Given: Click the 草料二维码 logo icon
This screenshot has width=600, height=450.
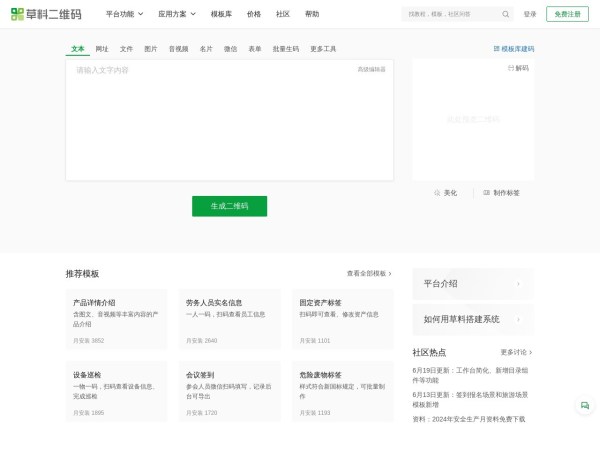Looking at the screenshot, I should pyautogui.click(x=17, y=14).
